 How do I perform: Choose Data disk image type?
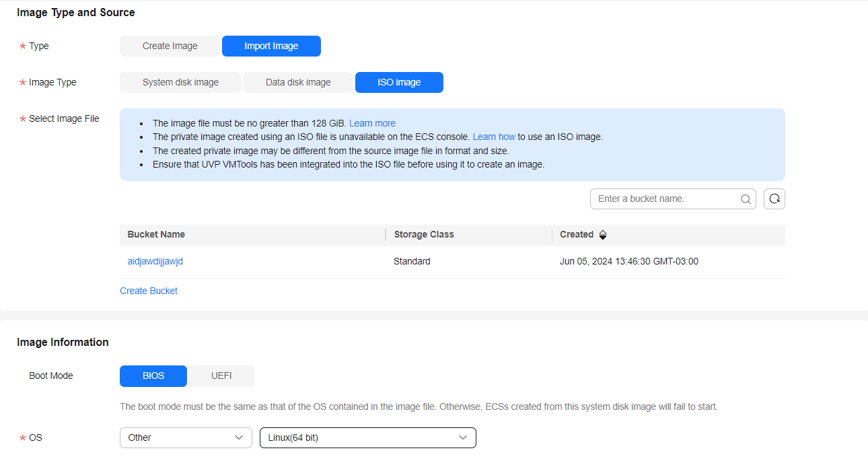[x=298, y=83]
